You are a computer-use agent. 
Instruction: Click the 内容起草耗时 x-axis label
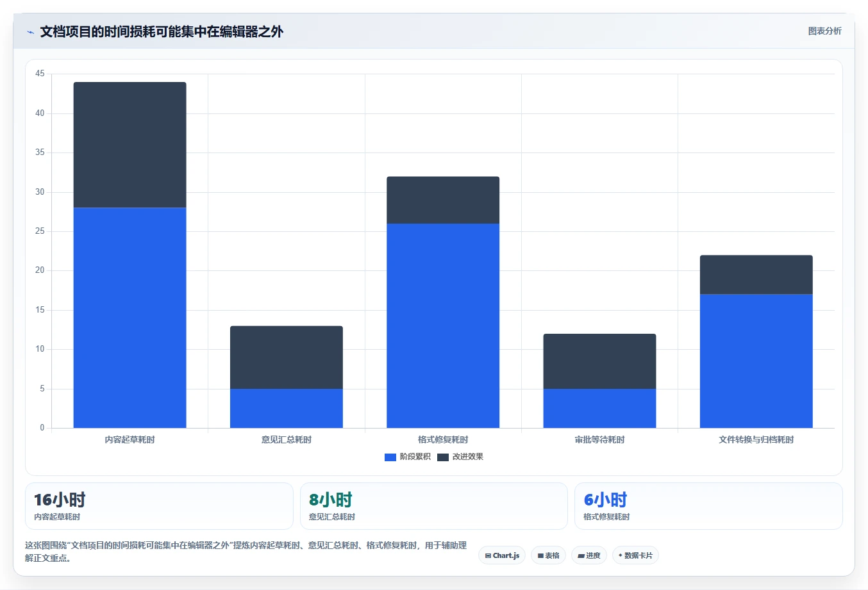click(130, 439)
